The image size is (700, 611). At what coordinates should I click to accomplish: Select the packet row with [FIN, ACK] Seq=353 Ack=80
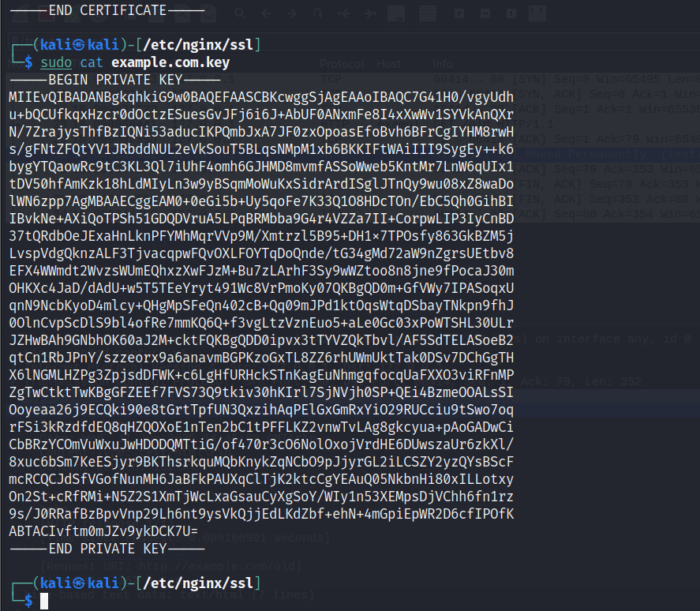pyautogui.click(x=354, y=199)
